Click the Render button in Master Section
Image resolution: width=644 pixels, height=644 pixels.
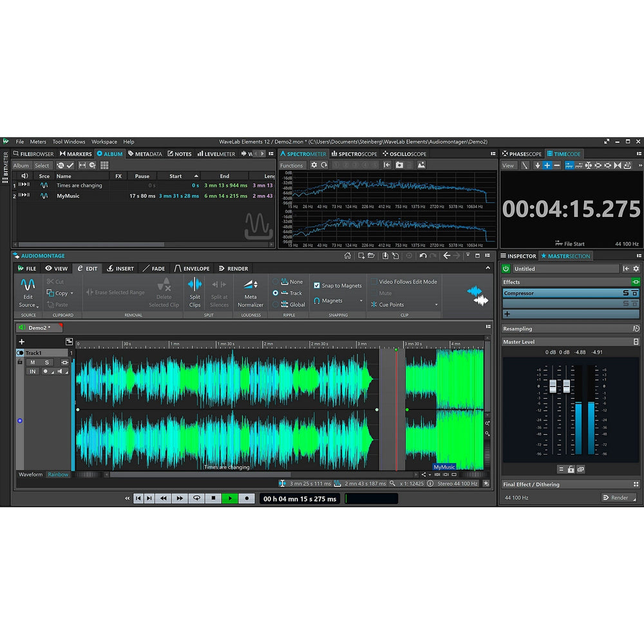click(618, 498)
